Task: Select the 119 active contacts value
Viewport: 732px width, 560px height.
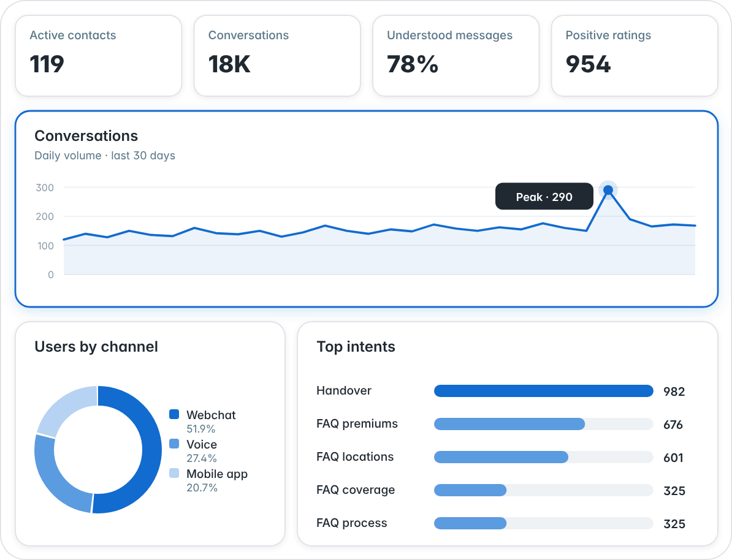Action: tap(47, 64)
